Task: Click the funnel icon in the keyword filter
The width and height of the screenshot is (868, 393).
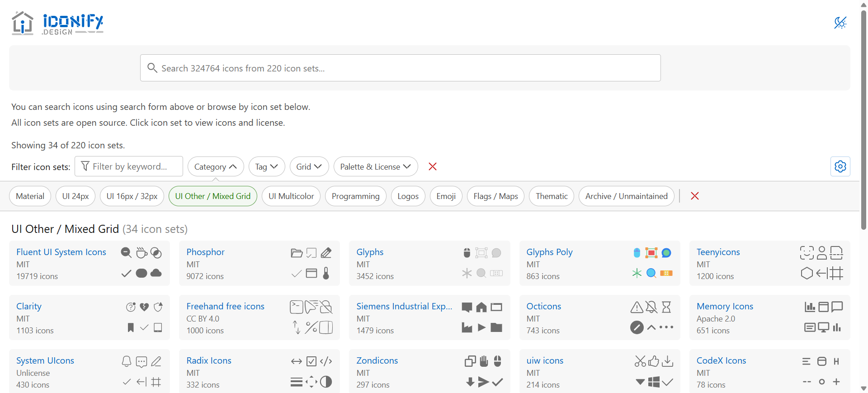Action: coord(85,166)
